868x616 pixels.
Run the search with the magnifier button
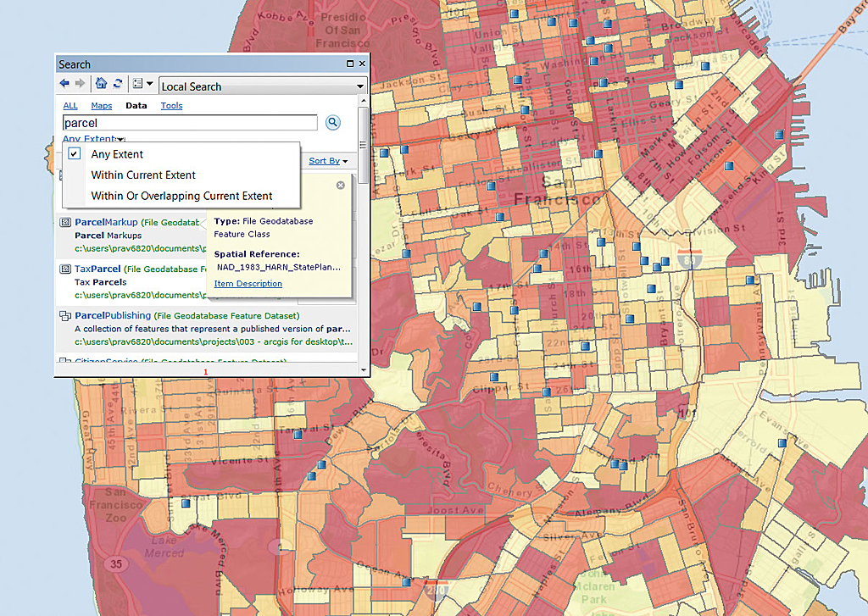[x=333, y=123]
